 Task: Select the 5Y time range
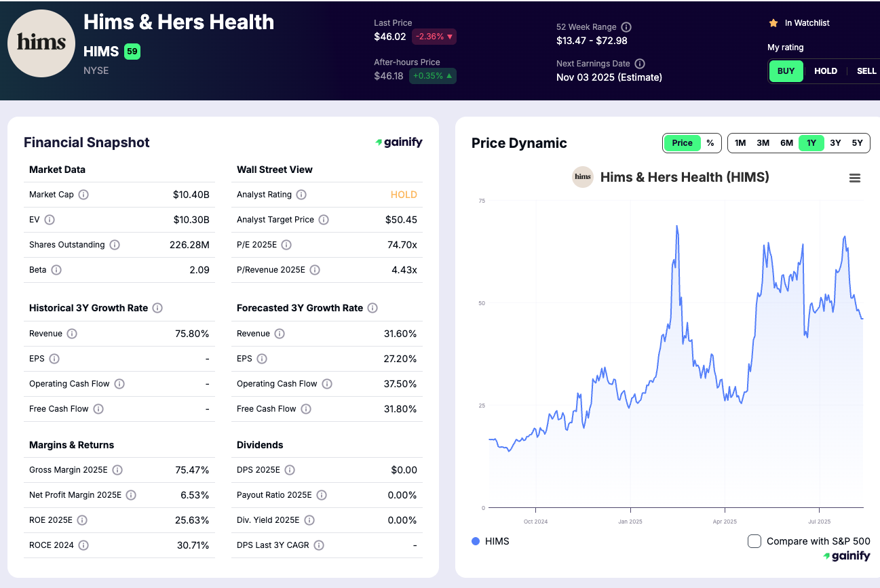[x=858, y=143]
